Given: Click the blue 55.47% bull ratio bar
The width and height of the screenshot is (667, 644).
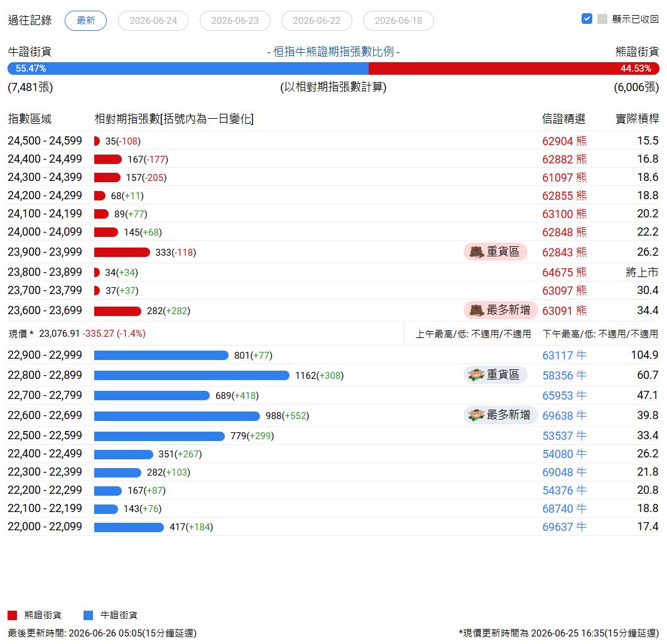Looking at the screenshot, I should point(188,68).
